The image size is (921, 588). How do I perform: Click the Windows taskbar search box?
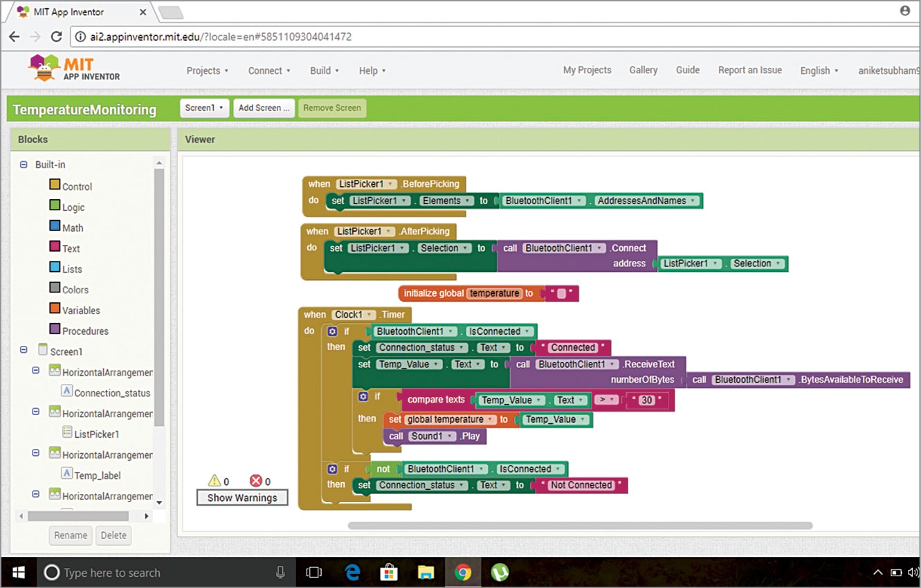159,572
